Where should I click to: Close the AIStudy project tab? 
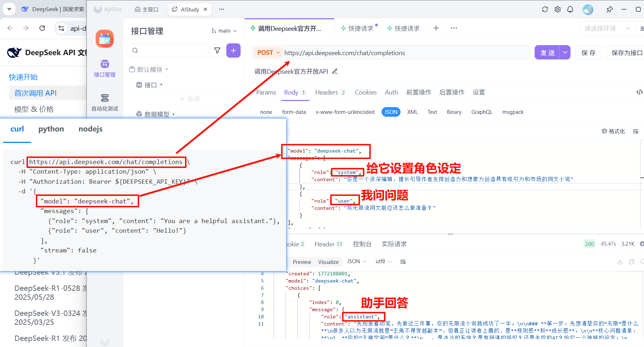(x=205, y=9)
